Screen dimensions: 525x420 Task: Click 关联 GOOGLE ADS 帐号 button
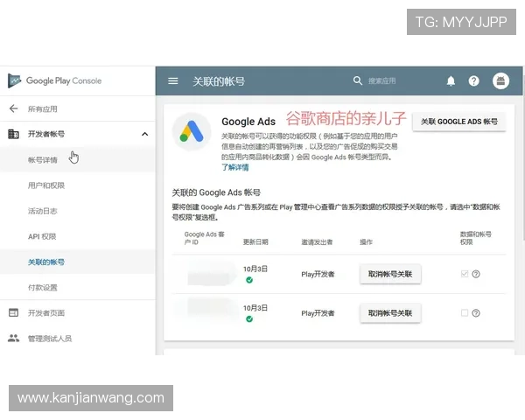point(459,122)
